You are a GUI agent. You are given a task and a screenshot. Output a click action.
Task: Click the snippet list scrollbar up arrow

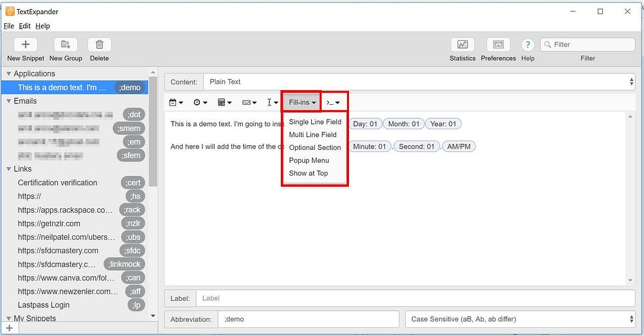(x=153, y=73)
